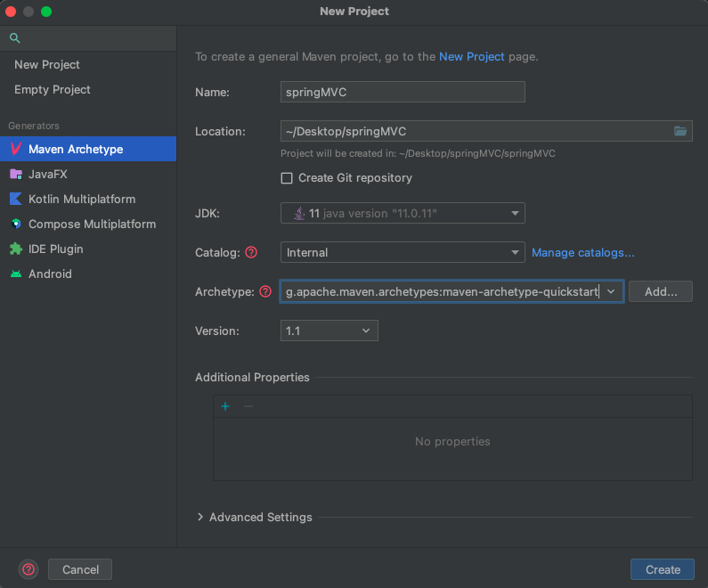Click the "Generators" section label
The height and width of the screenshot is (588, 708).
click(34, 126)
